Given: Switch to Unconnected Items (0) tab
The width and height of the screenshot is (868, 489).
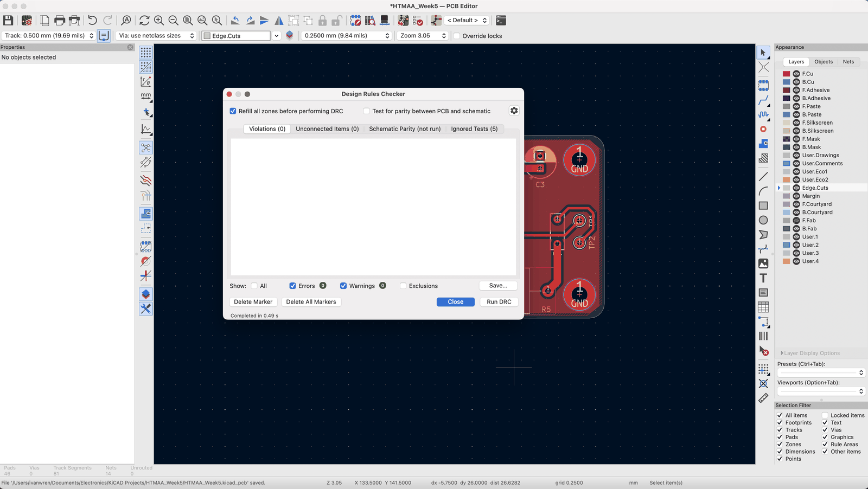Looking at the screenshot, I should 327,129.
